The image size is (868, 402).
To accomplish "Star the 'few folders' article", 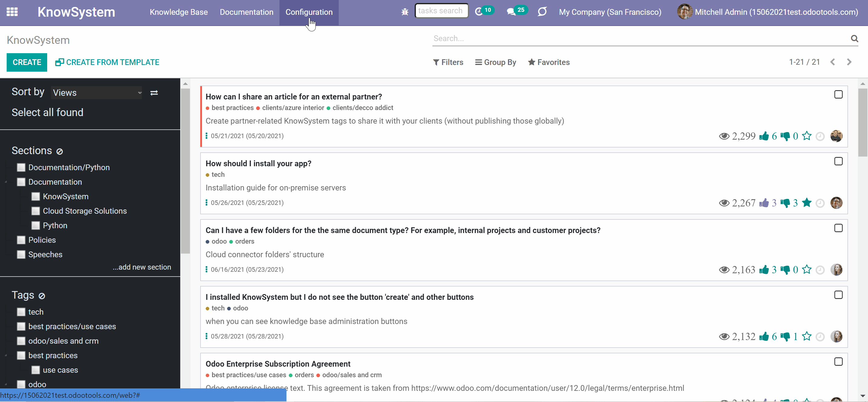I will (x=807, y=269).
